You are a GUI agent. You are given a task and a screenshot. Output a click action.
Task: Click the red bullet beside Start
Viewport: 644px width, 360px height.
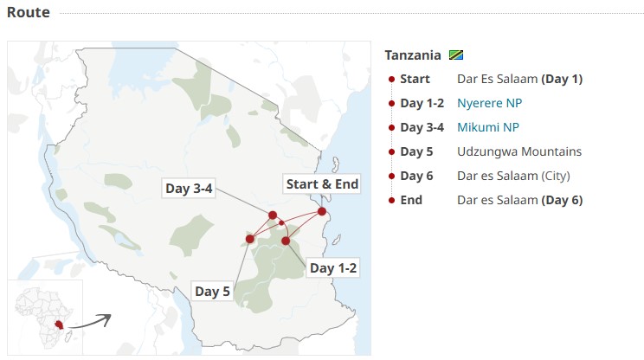(392, 80)
